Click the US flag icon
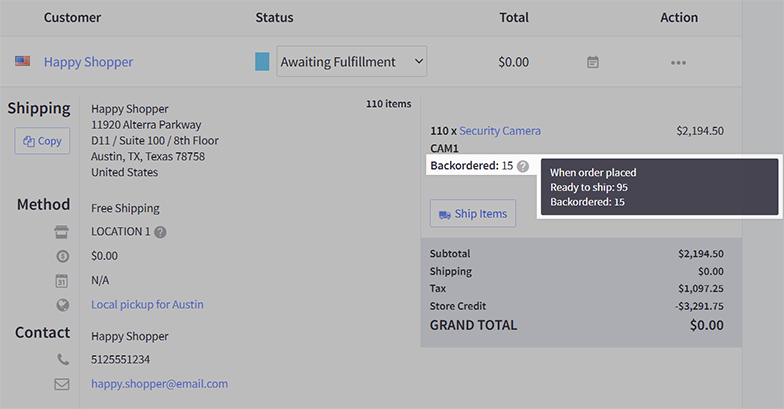Viewport: 784px width, 409px height. 22,61
